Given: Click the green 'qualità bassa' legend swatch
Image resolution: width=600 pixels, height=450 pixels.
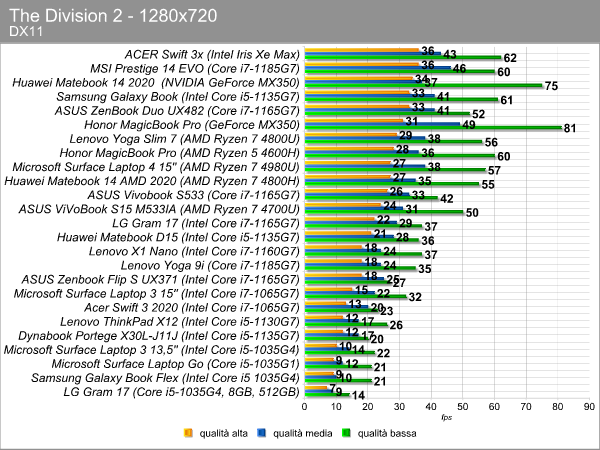Looking at the screenshot, I should tap(346, 433).
